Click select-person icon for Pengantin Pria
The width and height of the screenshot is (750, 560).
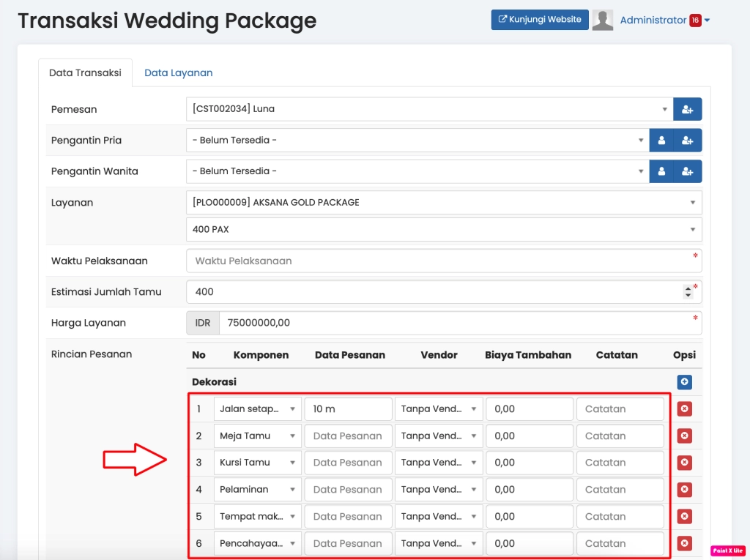(x=661, y=140)
